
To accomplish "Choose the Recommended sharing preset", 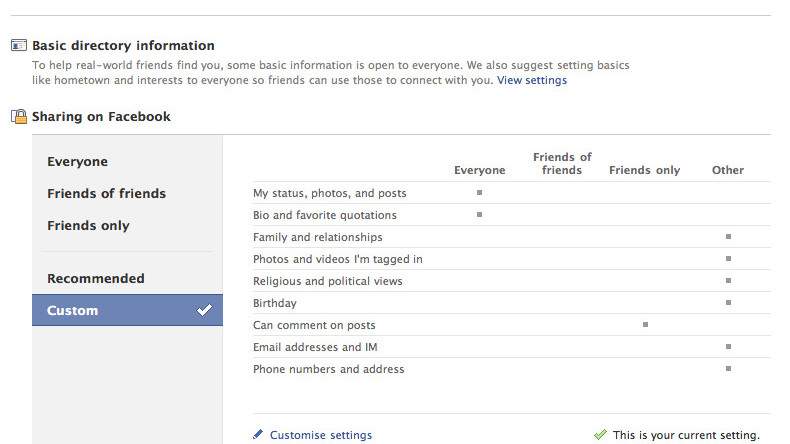I will click(x=96, y=278).
